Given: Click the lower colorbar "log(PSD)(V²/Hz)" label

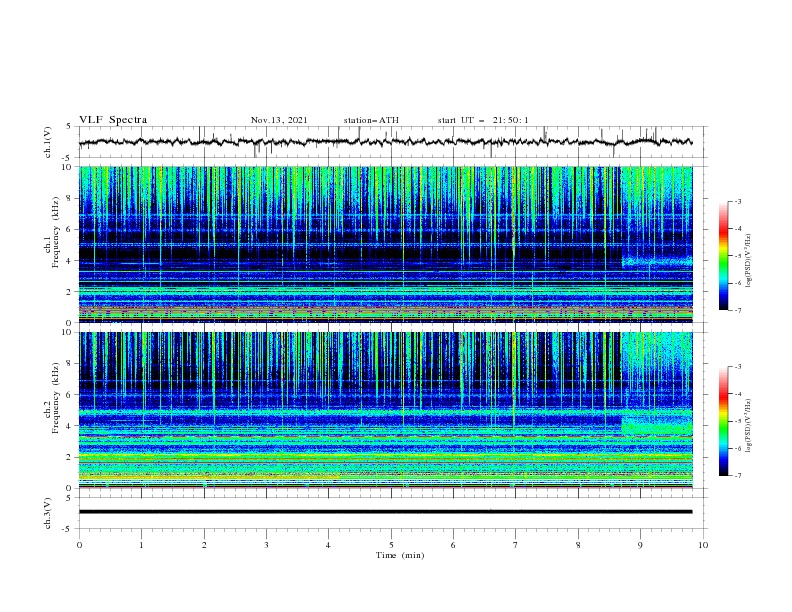Looking at the screenshot, I should tap(748, 425).
